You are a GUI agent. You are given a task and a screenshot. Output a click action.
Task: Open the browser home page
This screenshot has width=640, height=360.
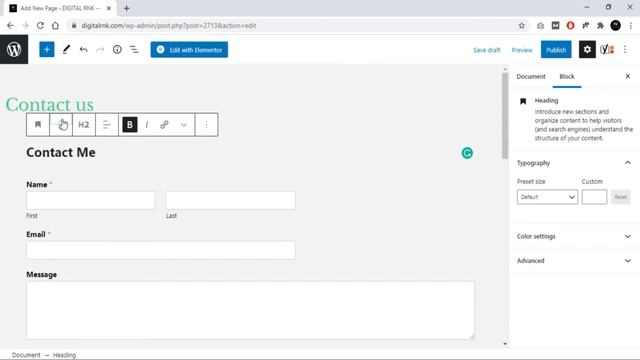(x=55, y=26)
